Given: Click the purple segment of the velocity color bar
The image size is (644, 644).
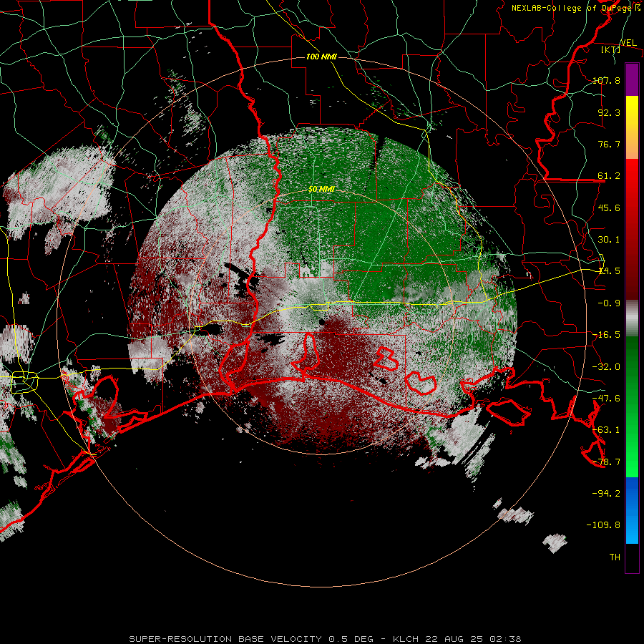Looking at the screenshot, I should pyautogui.click(x=632, y=80).
